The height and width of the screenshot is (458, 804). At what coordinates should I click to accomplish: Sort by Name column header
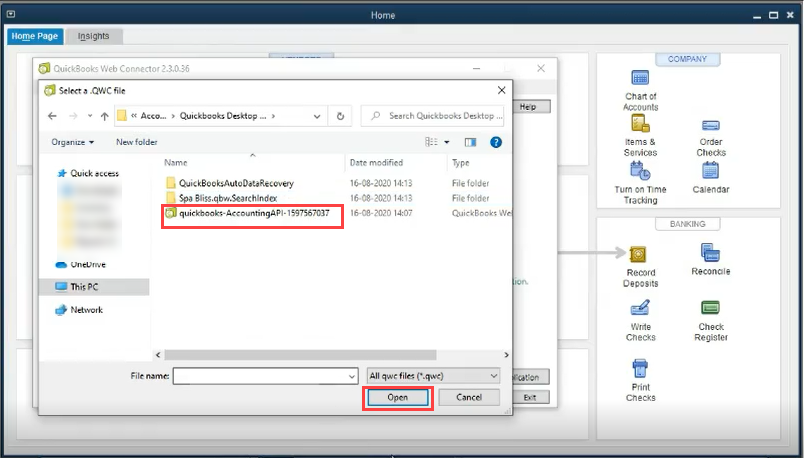(176, 163)
